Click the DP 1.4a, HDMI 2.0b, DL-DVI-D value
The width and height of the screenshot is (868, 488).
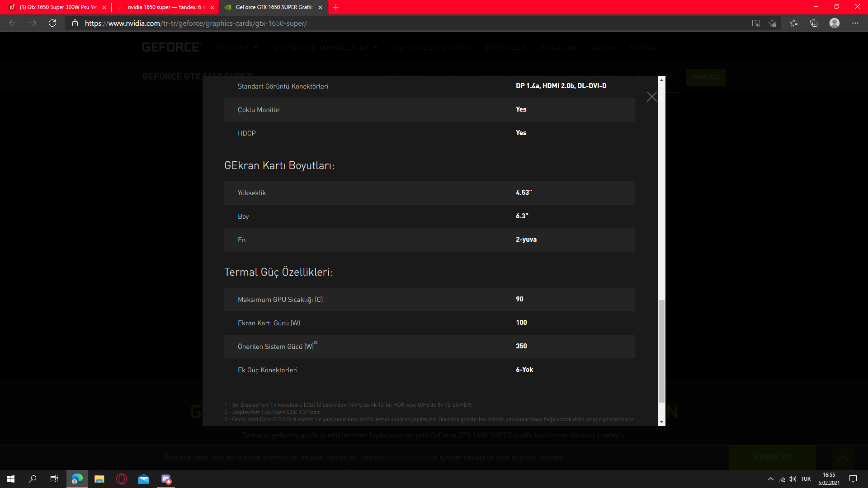tap(561, 86)
